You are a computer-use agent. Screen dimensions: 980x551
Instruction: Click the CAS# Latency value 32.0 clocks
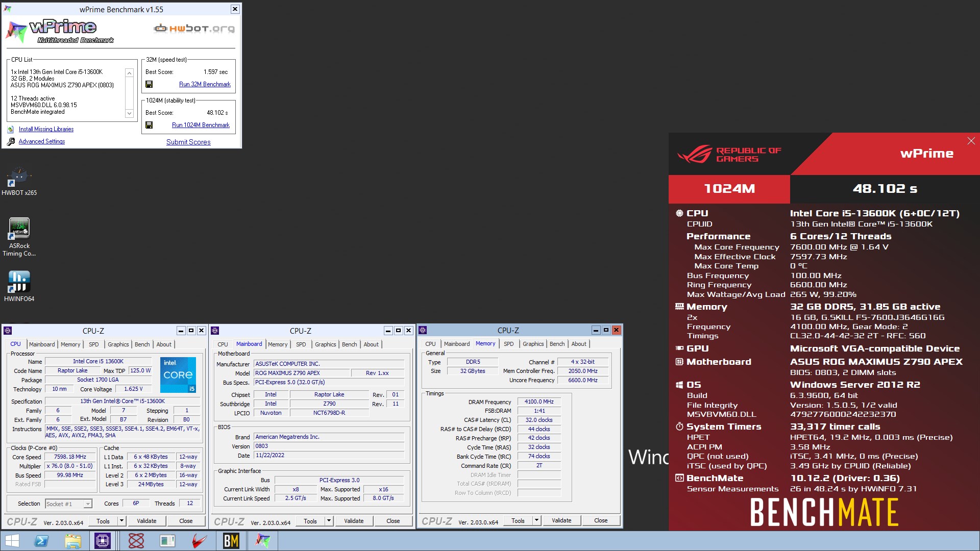pyautogui.click(x=539, y=420)
